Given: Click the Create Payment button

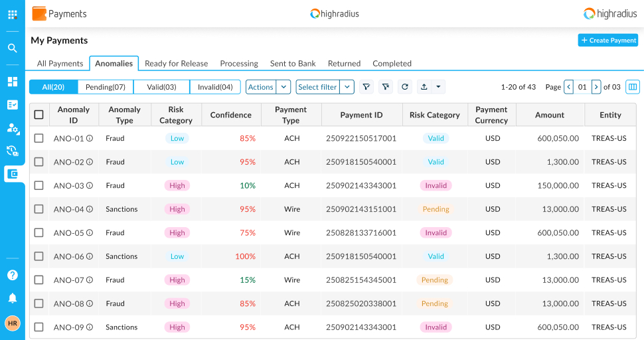Looking at the screenshot, I should click(607, 41).
